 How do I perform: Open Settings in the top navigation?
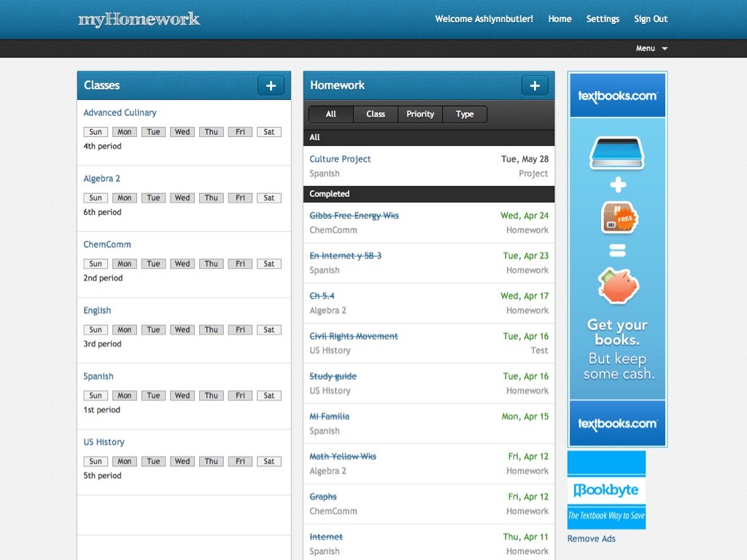click(x=603, y=19)
